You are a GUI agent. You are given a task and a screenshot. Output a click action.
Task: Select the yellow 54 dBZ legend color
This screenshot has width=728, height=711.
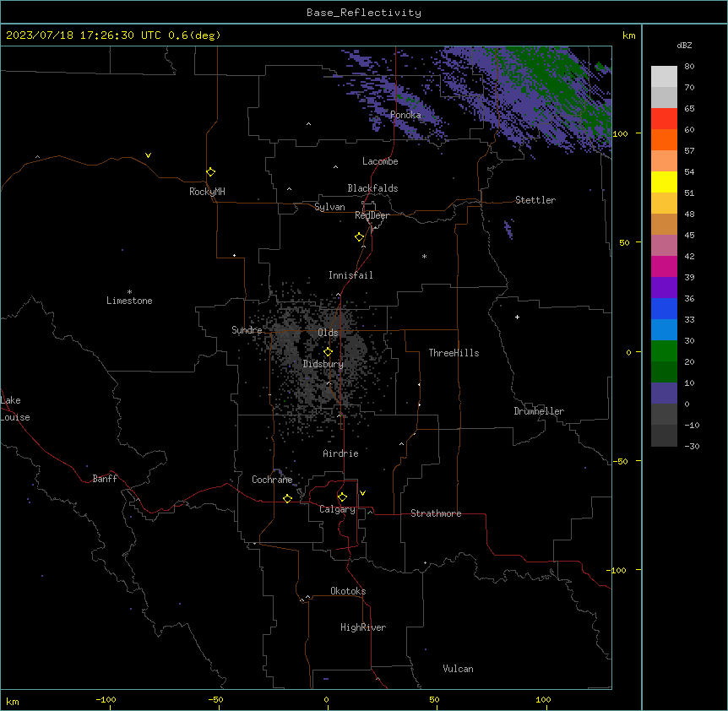coord(664,182)
